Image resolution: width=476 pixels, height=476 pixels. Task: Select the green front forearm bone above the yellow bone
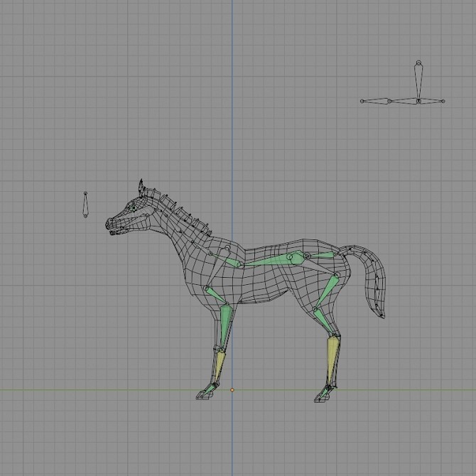pos(225,327)
